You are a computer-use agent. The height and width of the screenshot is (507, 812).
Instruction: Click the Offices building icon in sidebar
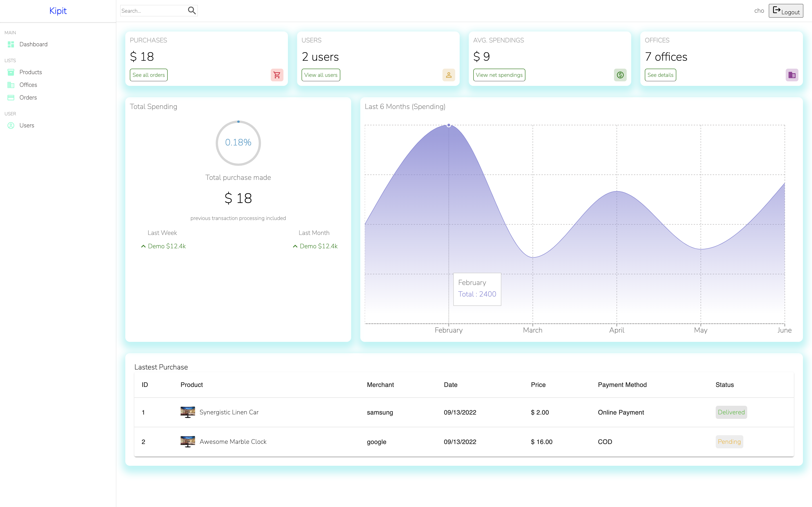click(11, 85)
